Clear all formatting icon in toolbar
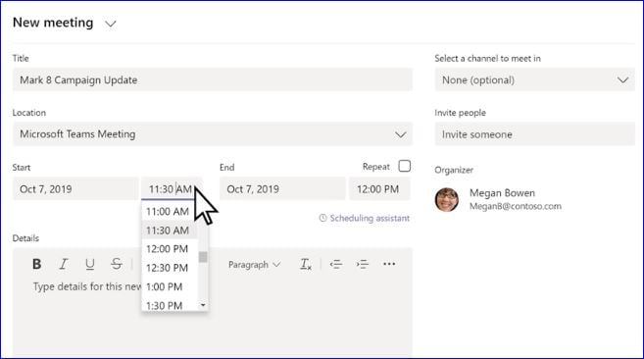Screen dimensions: 644x359 pos(306,264)
